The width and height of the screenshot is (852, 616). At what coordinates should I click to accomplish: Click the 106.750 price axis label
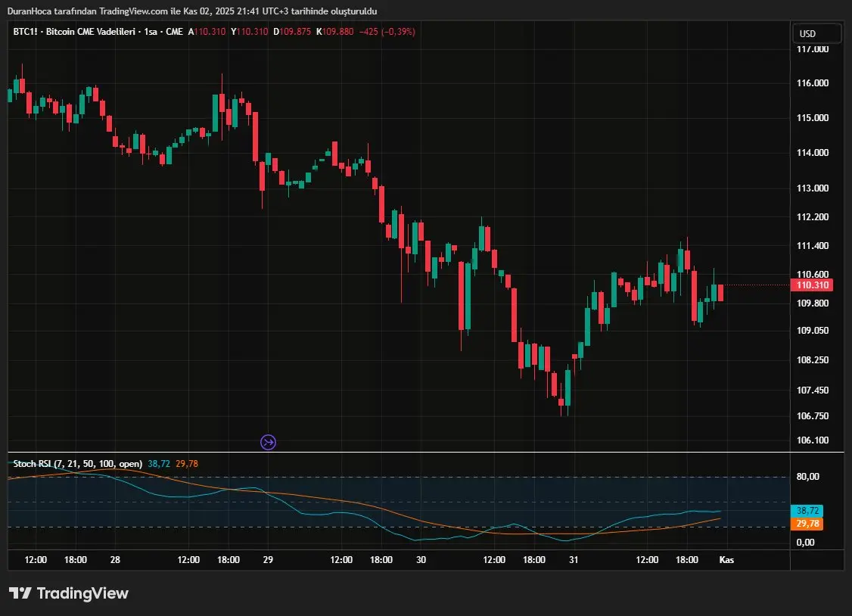tap(813, 415)
